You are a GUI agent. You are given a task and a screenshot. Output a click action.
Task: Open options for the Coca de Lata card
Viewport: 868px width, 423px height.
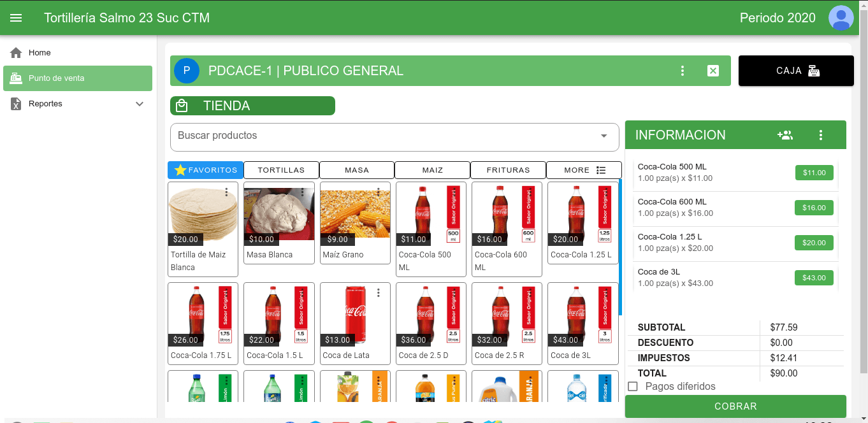point(379,292)
